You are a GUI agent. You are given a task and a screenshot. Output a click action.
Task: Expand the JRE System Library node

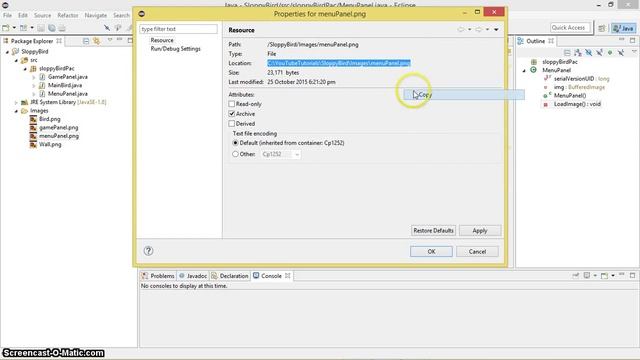click(16, 102)
